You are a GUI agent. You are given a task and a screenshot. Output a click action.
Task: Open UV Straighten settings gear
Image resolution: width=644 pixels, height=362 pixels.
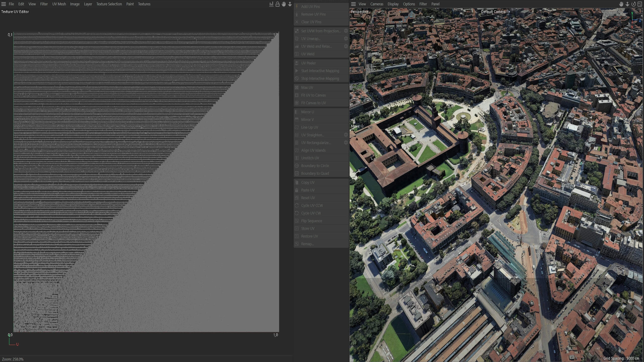pyautogui.click(x=346, y=135)
